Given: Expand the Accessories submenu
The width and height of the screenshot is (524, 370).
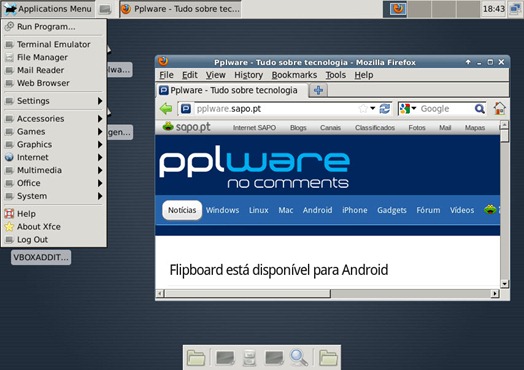Looking at the screenshot, I should point(54,119).
